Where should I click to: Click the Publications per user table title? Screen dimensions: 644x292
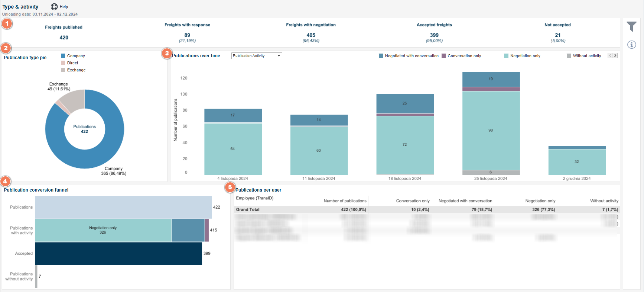[258, 190]
